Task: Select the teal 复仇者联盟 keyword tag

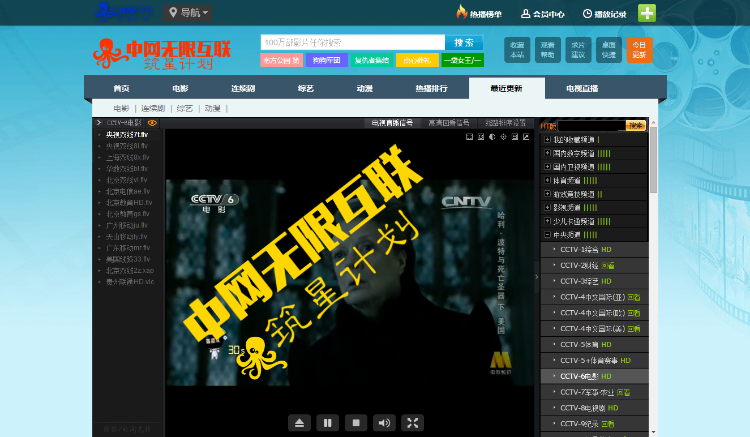Action: [x=372, y=60]
